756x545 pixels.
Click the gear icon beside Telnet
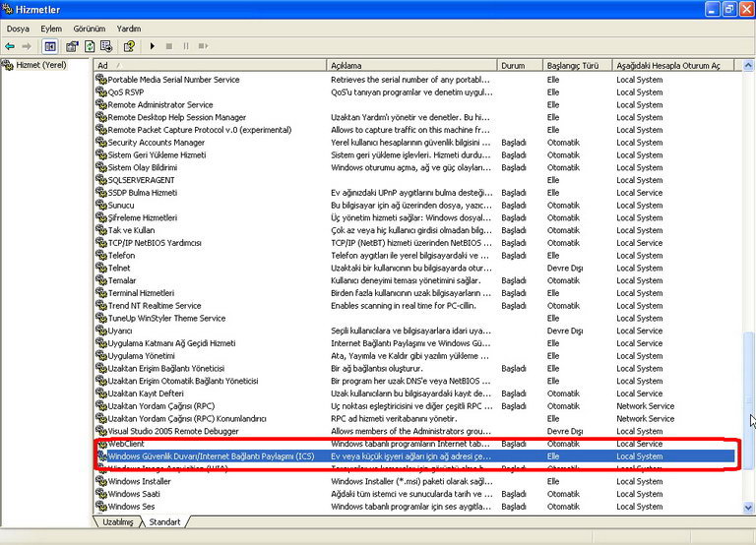pyautogui.click(x=101, y=268)
